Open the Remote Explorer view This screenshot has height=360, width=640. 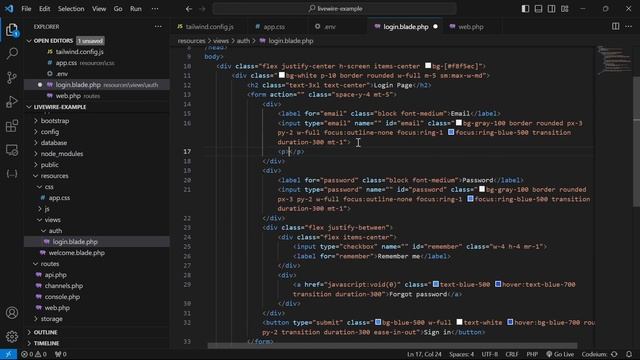pyautogui.click(x=12, y=150)
